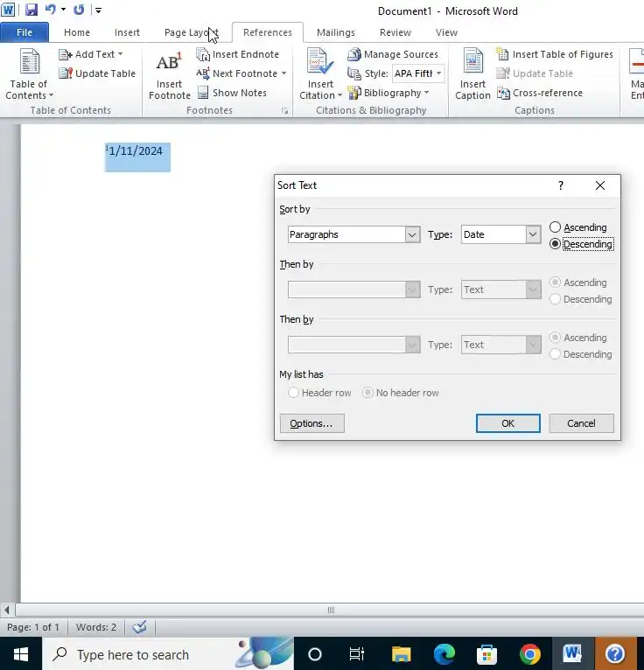Open File Explorer from the taskbar
Viewport: 644px width, 670px height.
402,654
